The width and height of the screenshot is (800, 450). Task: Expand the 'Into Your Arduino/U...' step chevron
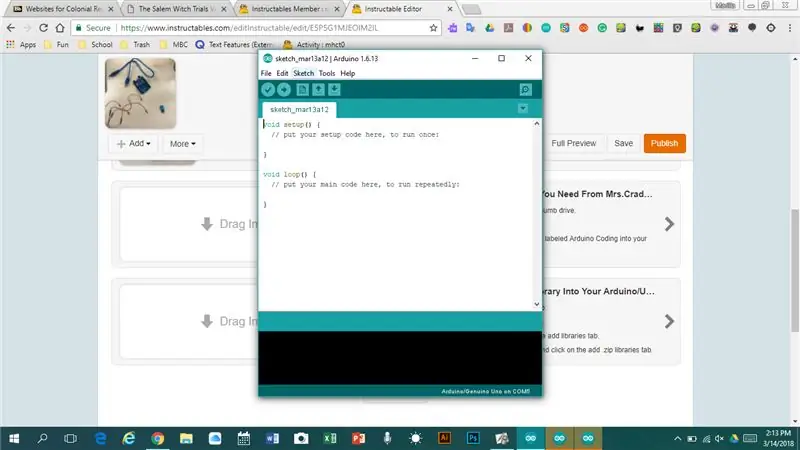point(669,321)
